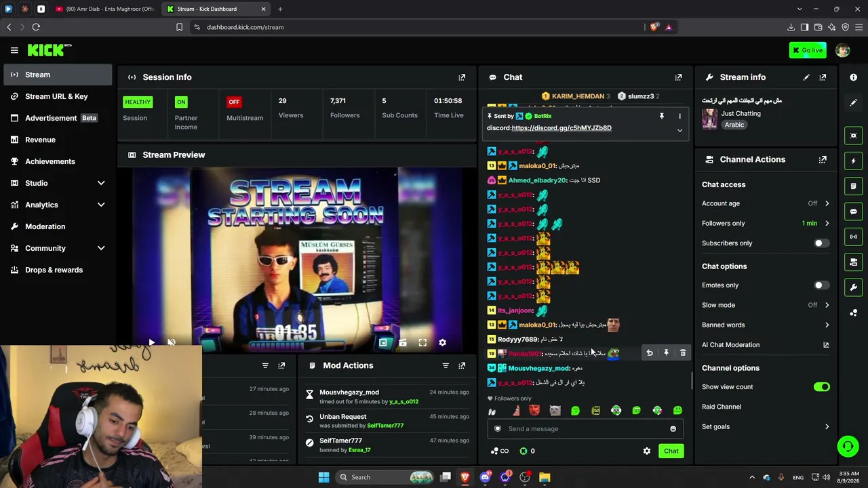Image resolution: width=868 pixels, height=488 pixels.
Task: Bookmark this page in the address bar
Action: [179, 27]
